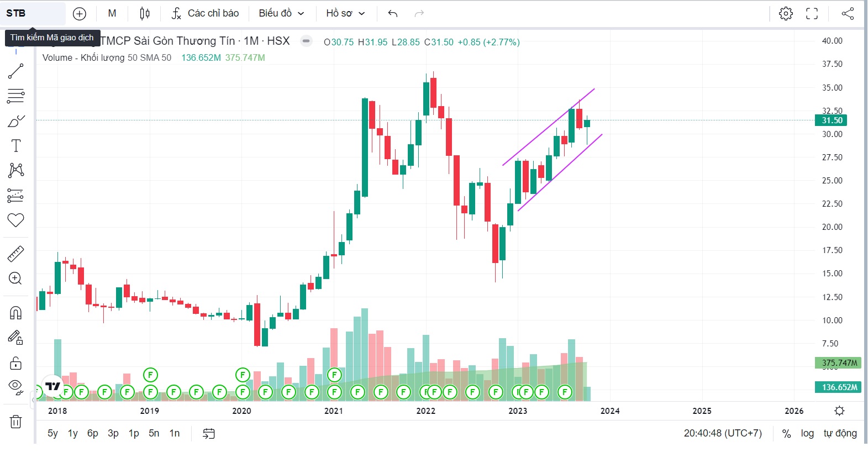Click the 375.747M volume SMA label
This screenshot has height=452, width=868.
[x=838, y=363]
